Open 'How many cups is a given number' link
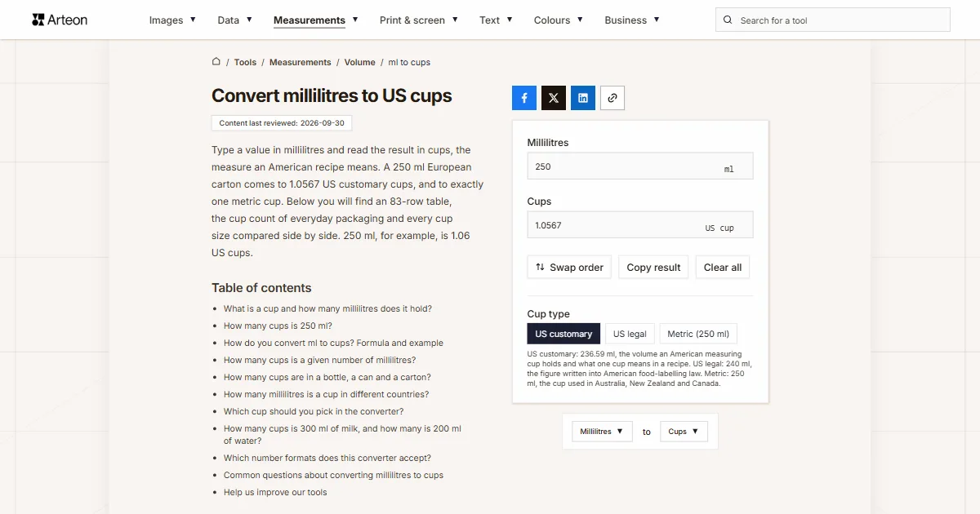Viewport: 980px width, 514px height. [319, 360]
